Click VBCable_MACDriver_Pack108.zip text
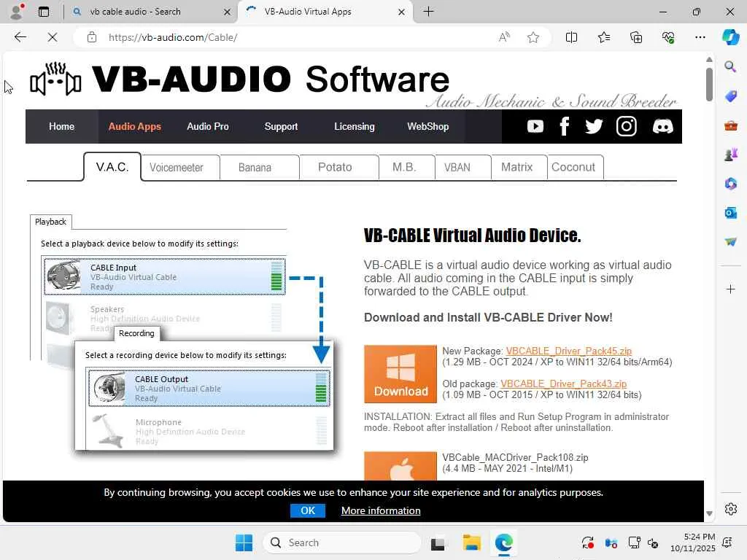This screenshot has width=747, height=560. (515, 458)
